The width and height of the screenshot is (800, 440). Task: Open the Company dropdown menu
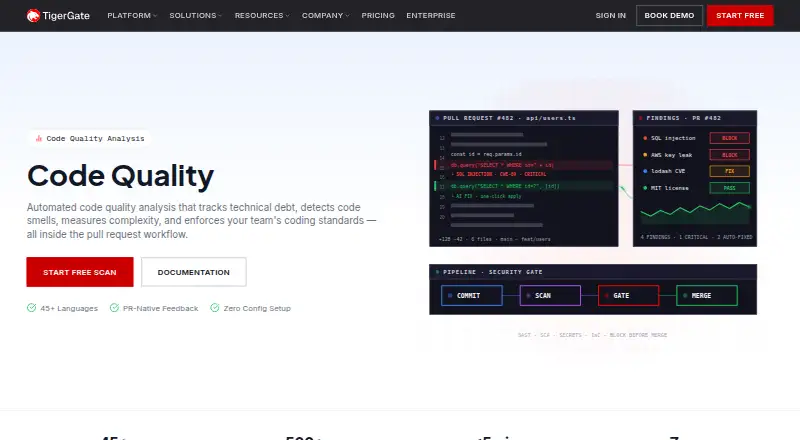[326, 16]
